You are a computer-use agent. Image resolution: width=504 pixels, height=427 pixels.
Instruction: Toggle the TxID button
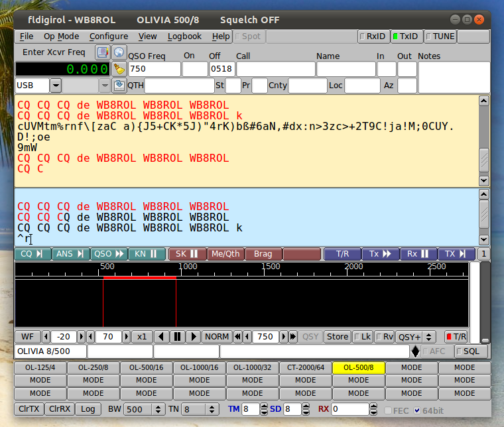(407, 36)
